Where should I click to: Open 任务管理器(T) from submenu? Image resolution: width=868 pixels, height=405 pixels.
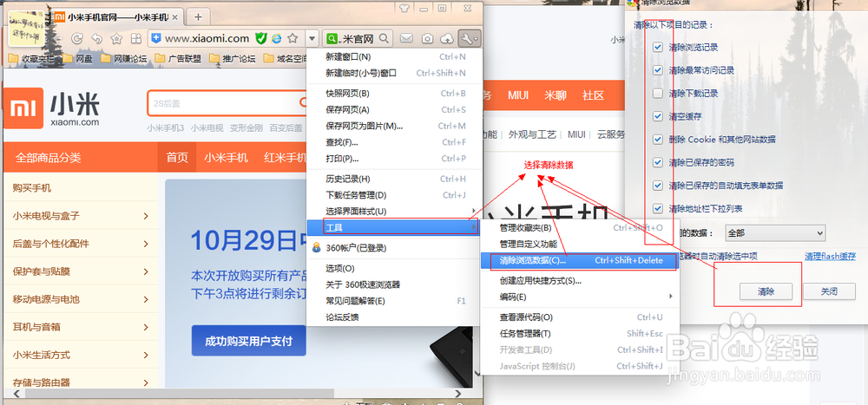click(x=578, y=334)
